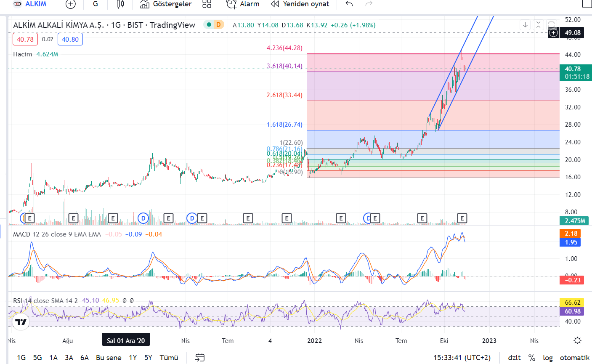Set the 1G date range
The width and height of the screenshot is (592, 364).
(21, 358)
